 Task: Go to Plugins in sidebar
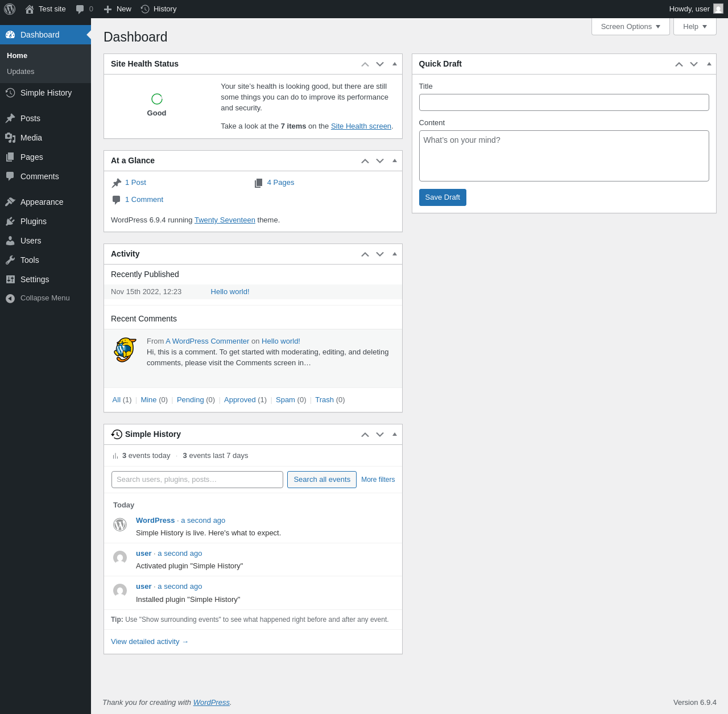click(45, 221)
